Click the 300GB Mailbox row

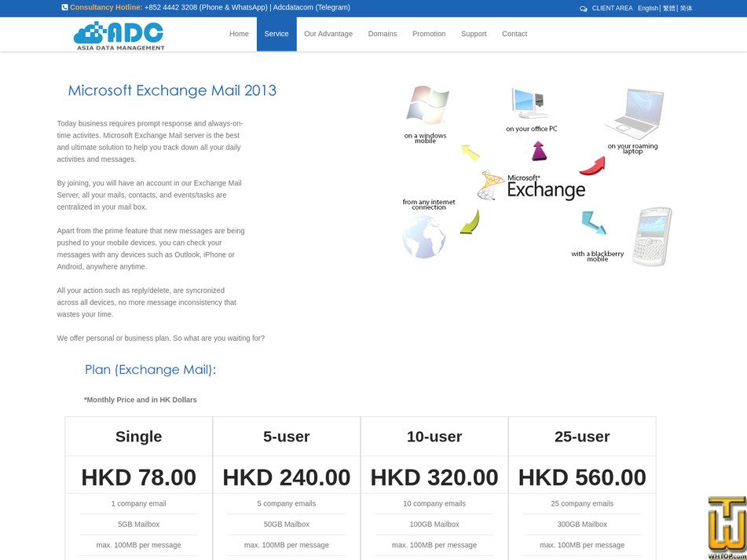click(582, 525)
